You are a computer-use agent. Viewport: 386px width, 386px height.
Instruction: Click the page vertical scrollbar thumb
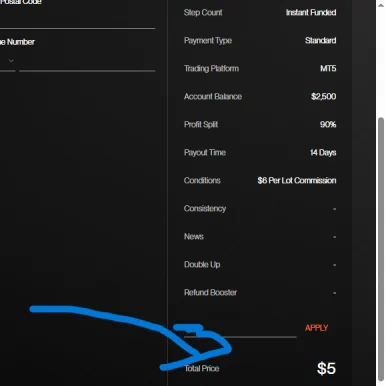pyautogui.click(x=381, y=249)
